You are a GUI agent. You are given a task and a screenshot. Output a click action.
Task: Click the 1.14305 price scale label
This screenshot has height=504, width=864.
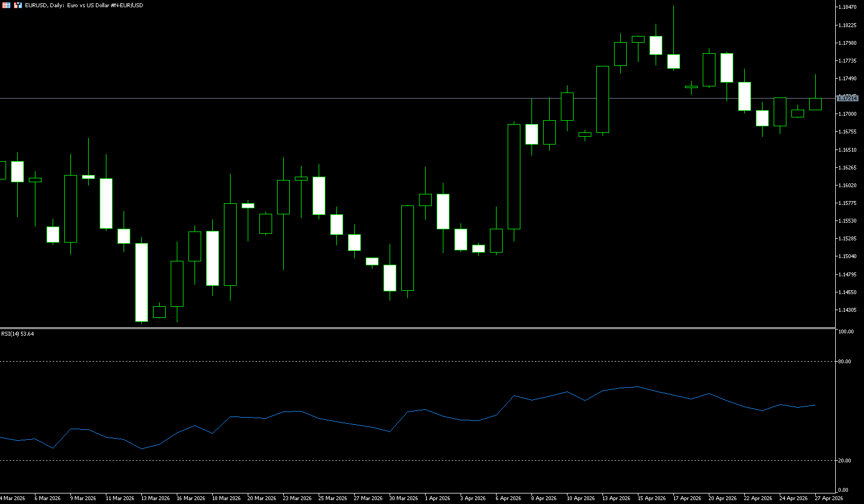click(x=848, y=310)
